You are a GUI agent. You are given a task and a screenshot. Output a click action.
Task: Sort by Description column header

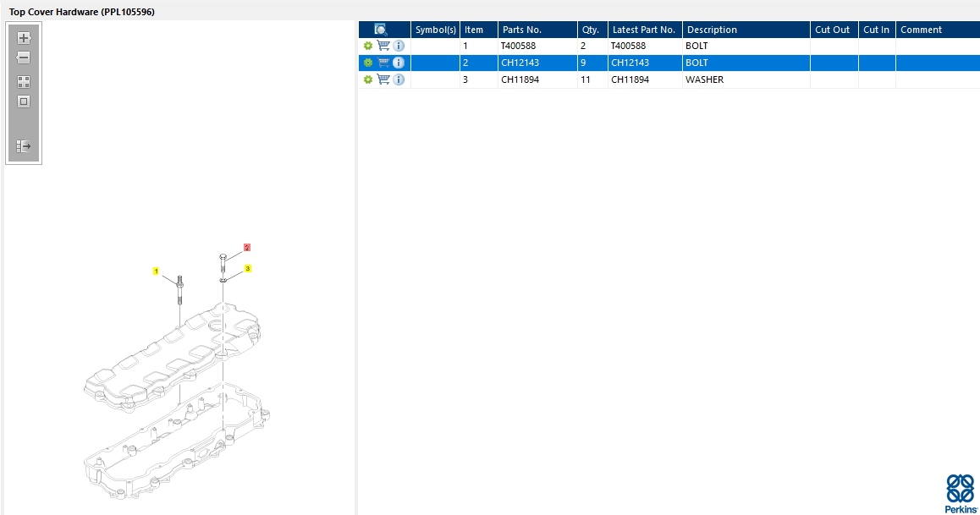746,30
